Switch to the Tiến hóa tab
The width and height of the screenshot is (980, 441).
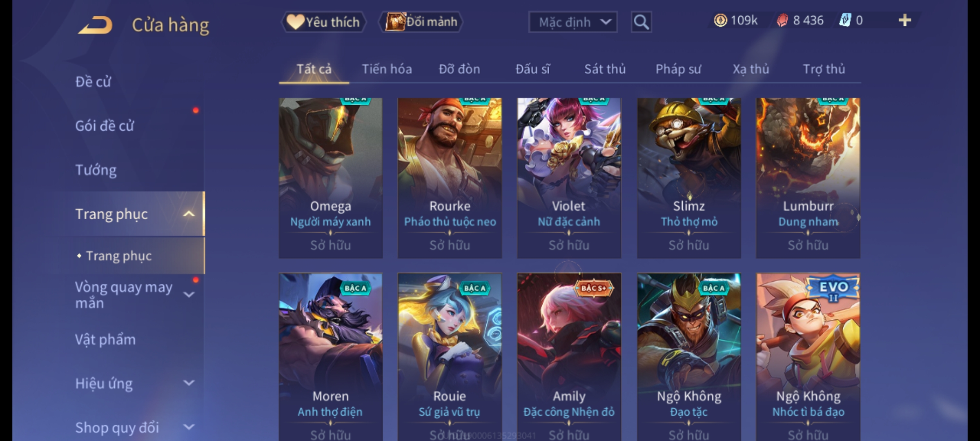[387, 69]
